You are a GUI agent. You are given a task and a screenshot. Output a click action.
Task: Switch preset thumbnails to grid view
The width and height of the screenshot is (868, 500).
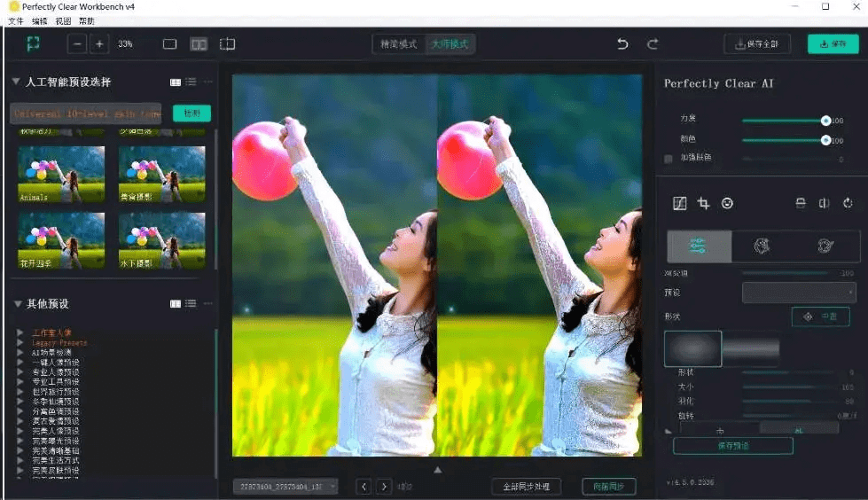(x=176, y=82)
